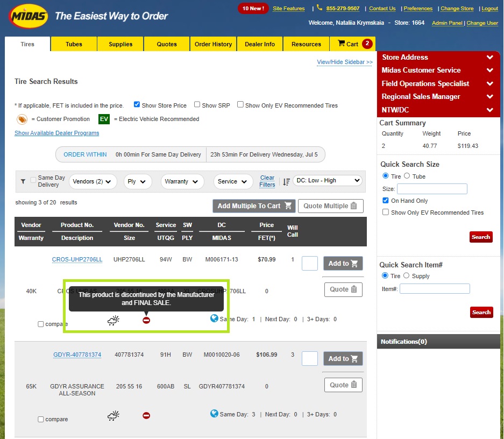504x439 pixels.
Task: Open the CROS-UHP2706LL product link
Action: 77,259
